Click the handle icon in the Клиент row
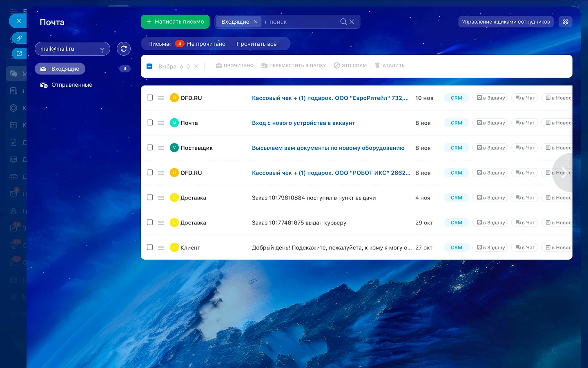 (x=161, y=248)
